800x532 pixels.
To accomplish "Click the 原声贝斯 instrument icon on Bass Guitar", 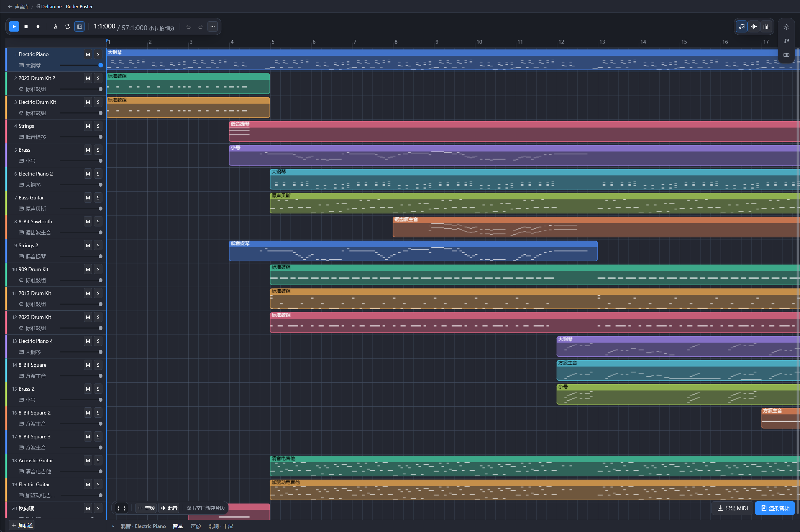I will (21, 209).
